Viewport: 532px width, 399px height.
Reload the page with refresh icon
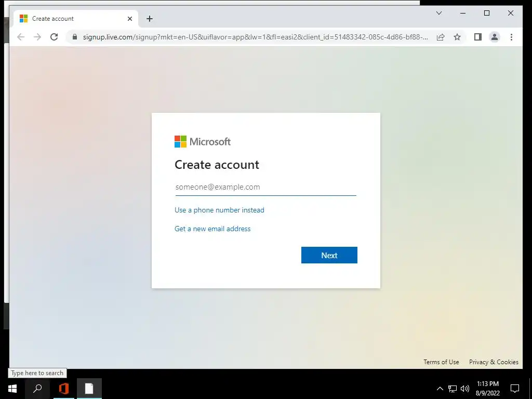coord(54,37)
